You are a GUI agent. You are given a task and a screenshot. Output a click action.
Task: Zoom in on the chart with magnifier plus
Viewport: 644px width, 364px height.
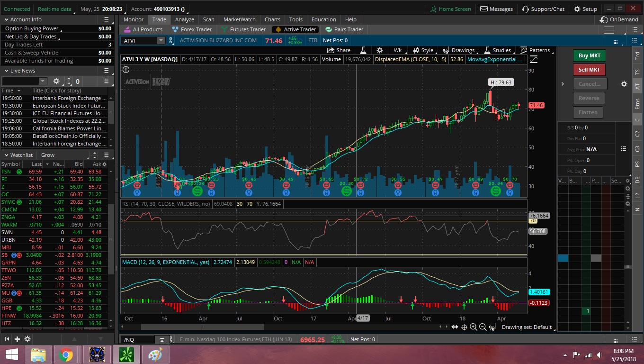474,327
